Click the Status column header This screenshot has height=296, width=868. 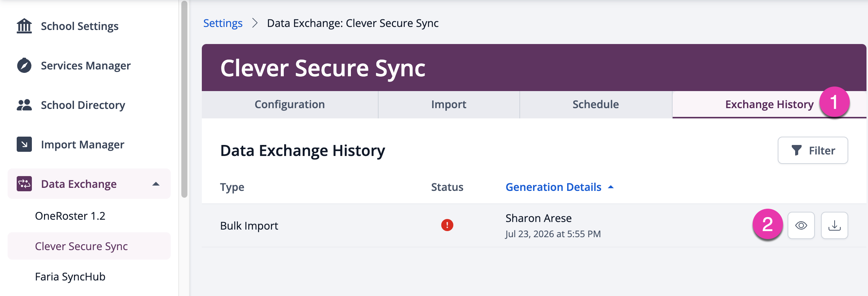pos(447,187)
